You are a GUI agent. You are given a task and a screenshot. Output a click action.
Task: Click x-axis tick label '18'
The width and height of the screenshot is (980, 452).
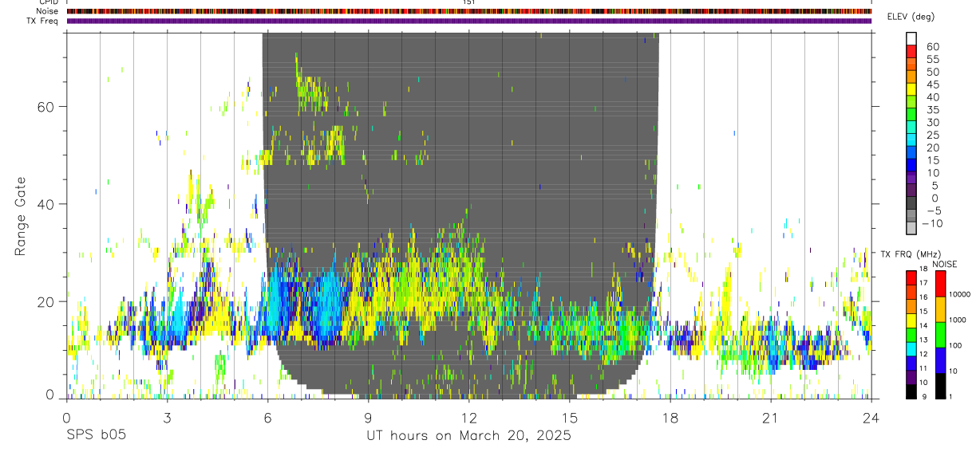(x=670, y=418)
